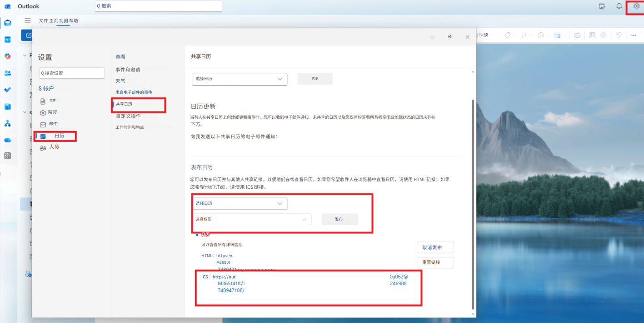Image resolution: width=644 pixels, height=323 pixels.
Task: Click the undo icon in the toolbar
Action: (x=619, y=35)
